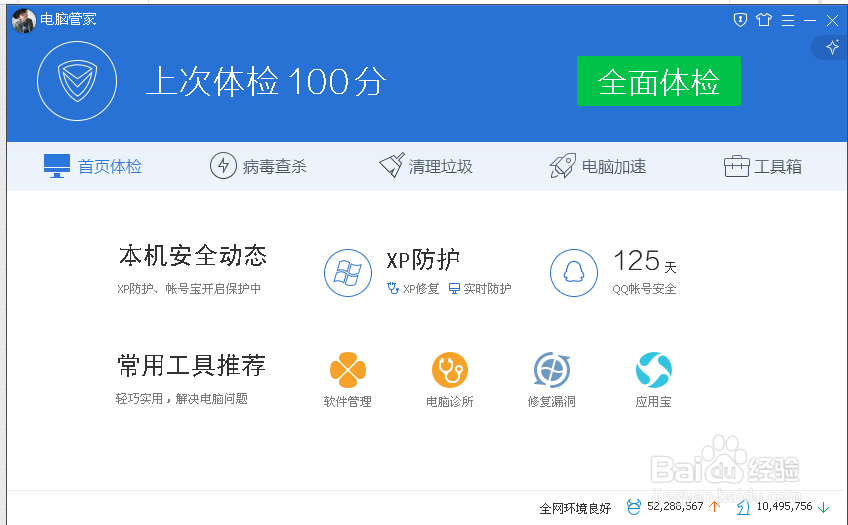Open the skin (shirt) icon

(x=764, y=20)
